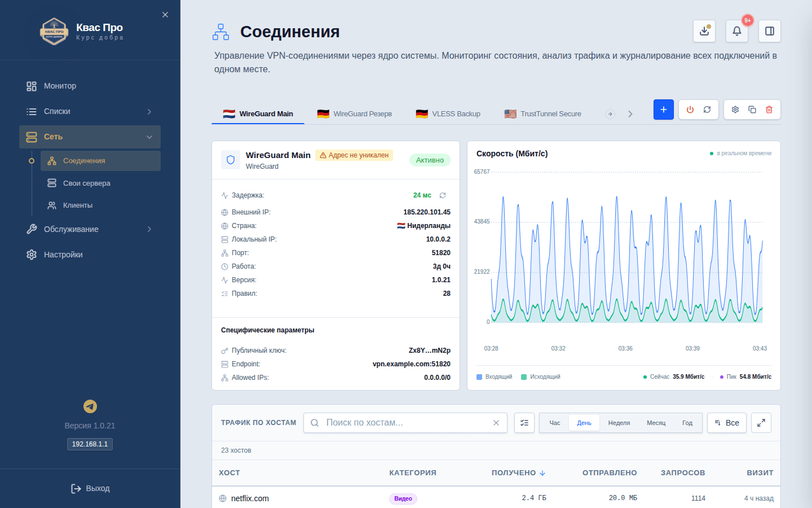812x508 pixels.
Task: Open the Монитор page
Action: (90, 86)
